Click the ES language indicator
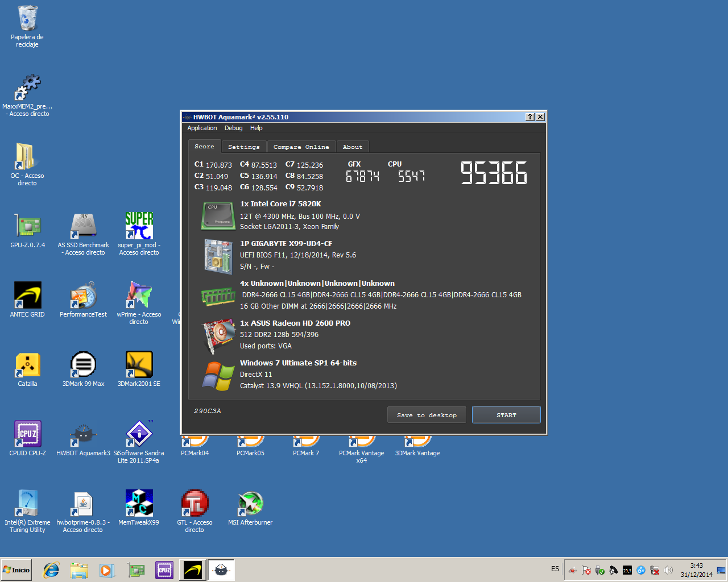The height and width of the screenshot is (582, 728). coord(555,569)
